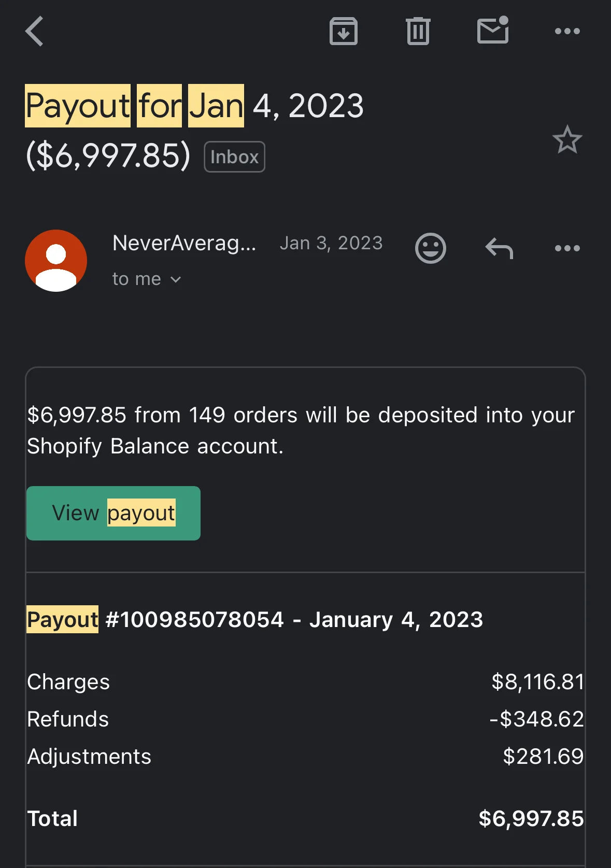Tap the sender's profile avatar
The width and height of the screenshot is (611, 868).
coord(56,260)
